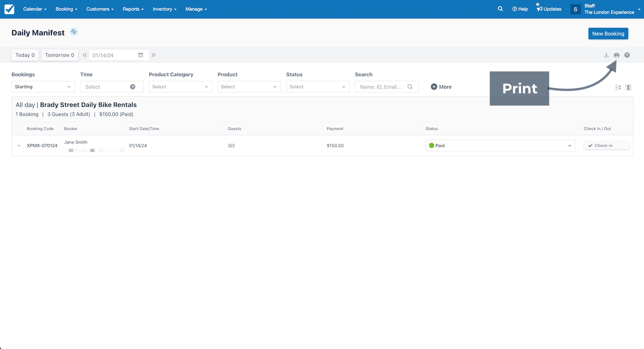644x349 pixels.
Task: Click the $150.00 payment cell
Action: click(x=335, y=146)
